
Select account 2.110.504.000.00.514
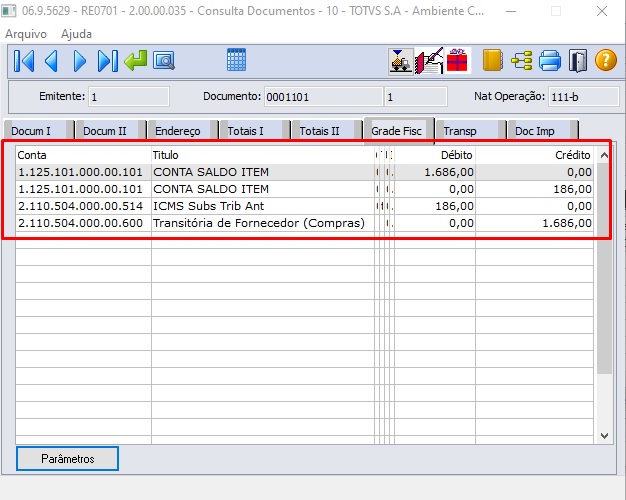(81, 206)
